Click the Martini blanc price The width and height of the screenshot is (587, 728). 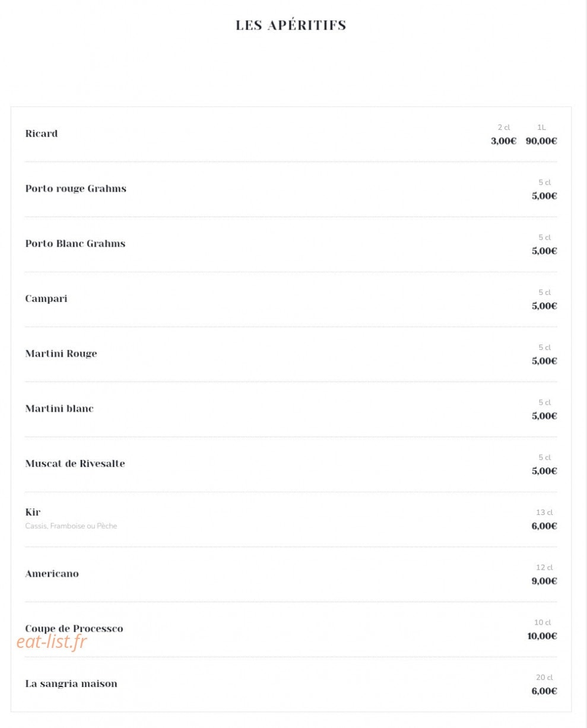(544, 416)
